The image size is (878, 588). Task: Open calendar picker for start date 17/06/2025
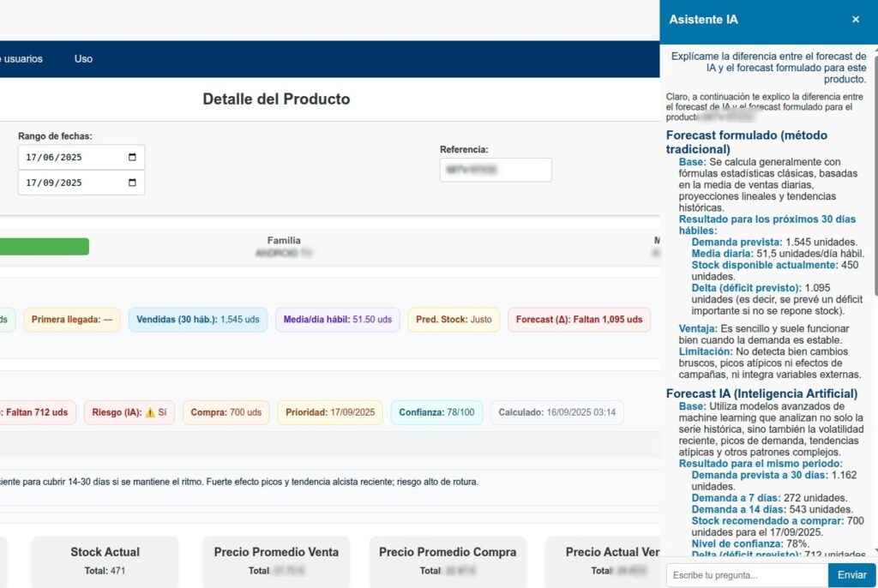[132, 158]
